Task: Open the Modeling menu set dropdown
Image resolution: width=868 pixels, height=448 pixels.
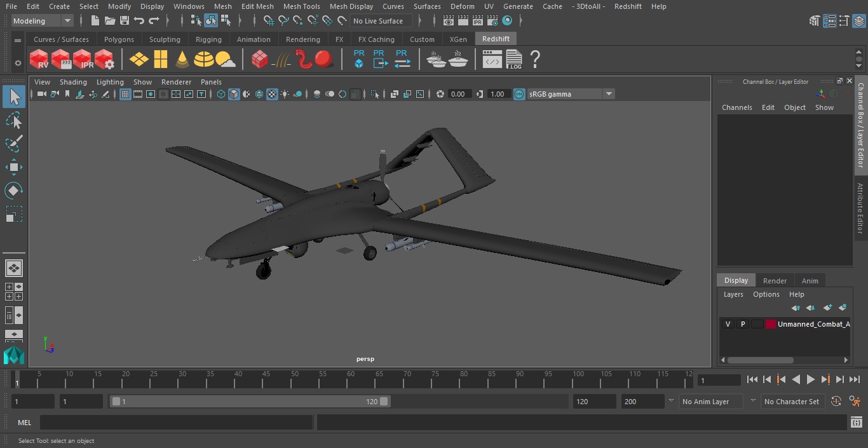Action: [42, 21]
